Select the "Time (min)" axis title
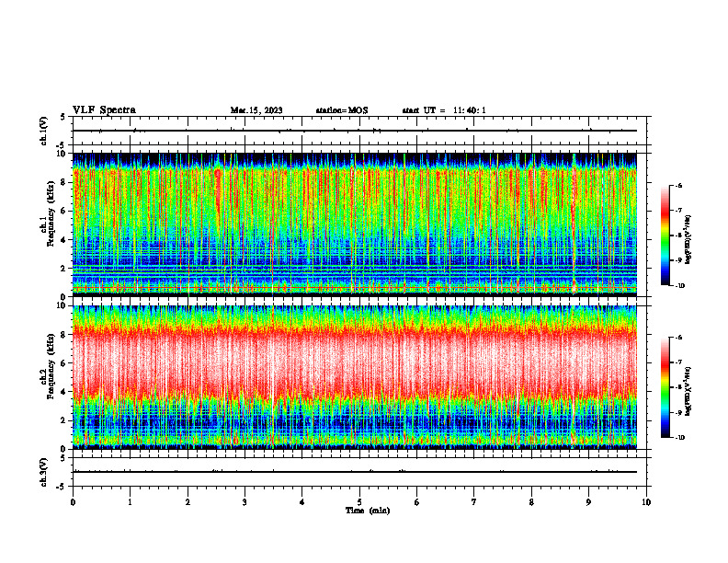This screenshot has width=728, height=563. (368, 511)
